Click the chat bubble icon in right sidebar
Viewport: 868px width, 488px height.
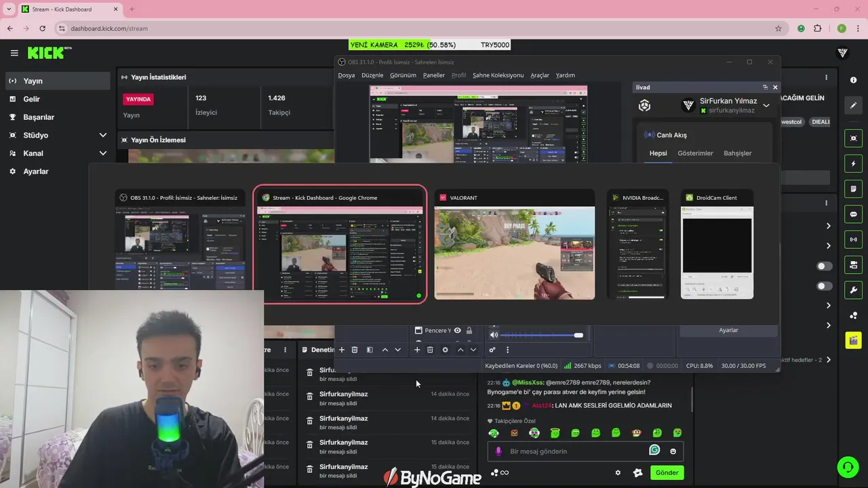(x=853, y=214)
